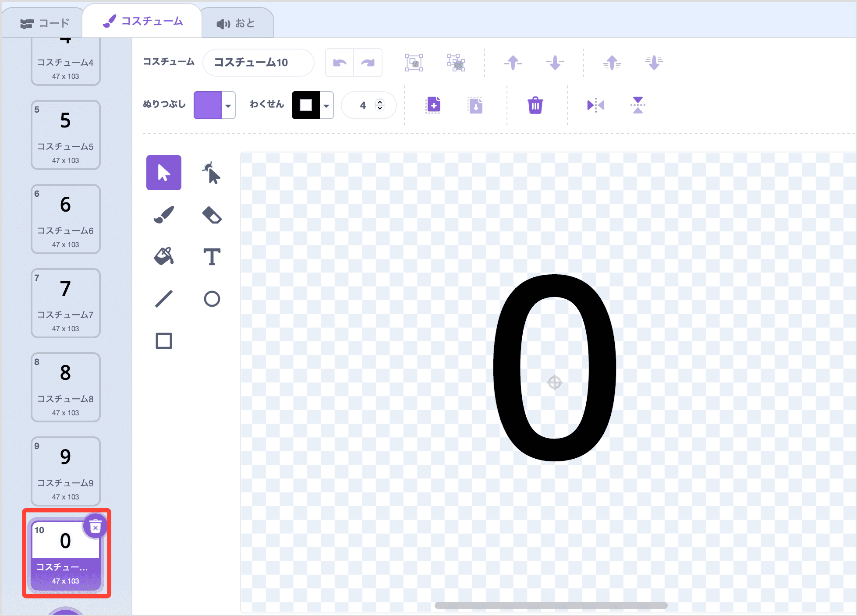Screen dimensions: 857x616
Task: Choose the Brush tool
Action: 164,215
